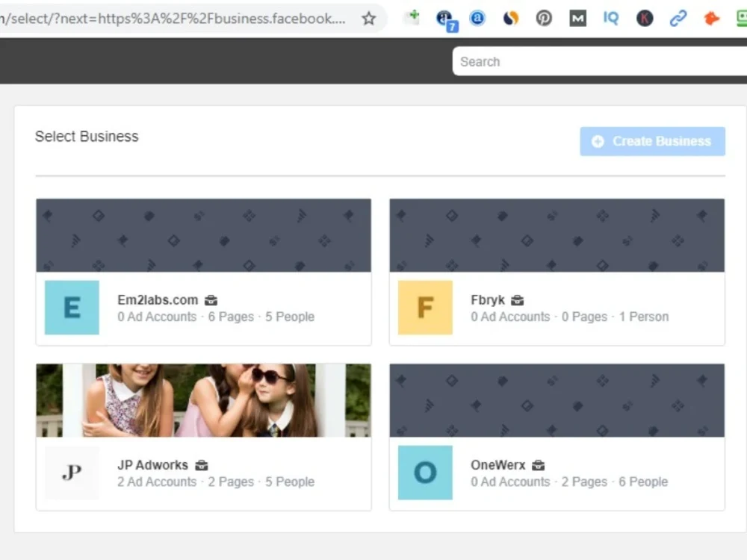
Task: Click the grey M extension icon
Action: [577, 19]
